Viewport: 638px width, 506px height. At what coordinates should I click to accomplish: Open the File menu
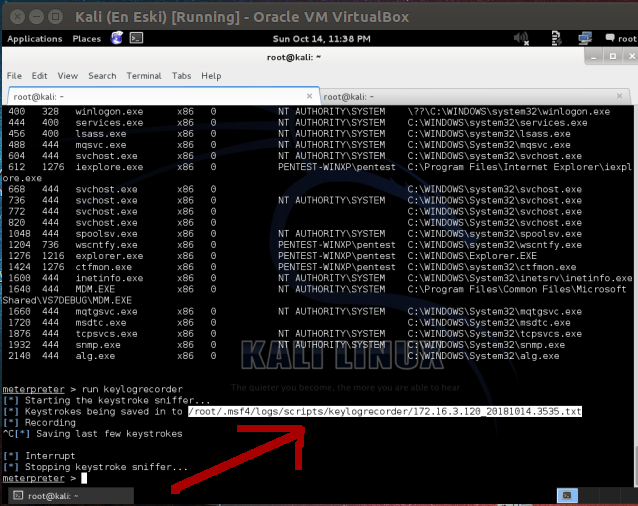[x=14, y=76]
